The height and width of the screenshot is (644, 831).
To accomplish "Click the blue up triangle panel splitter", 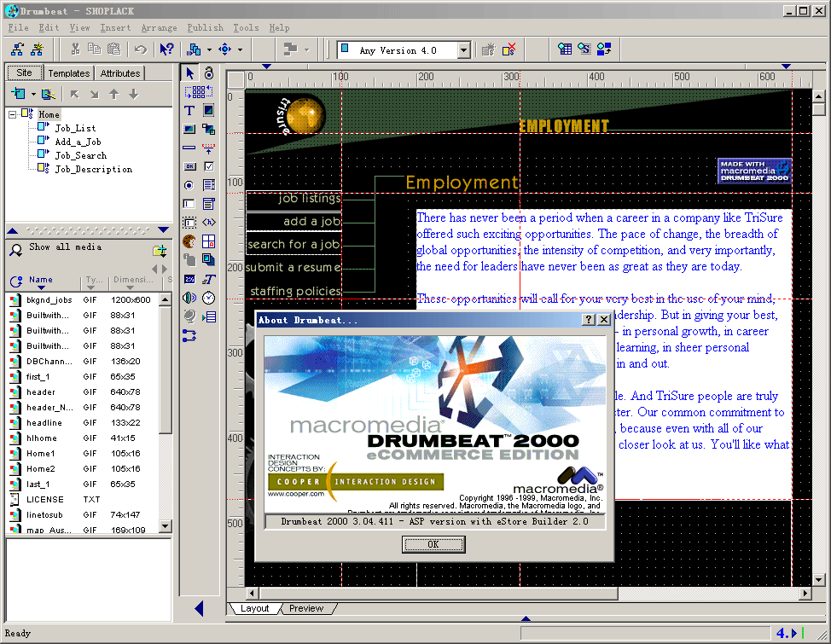I will click(x=13, y=230).
